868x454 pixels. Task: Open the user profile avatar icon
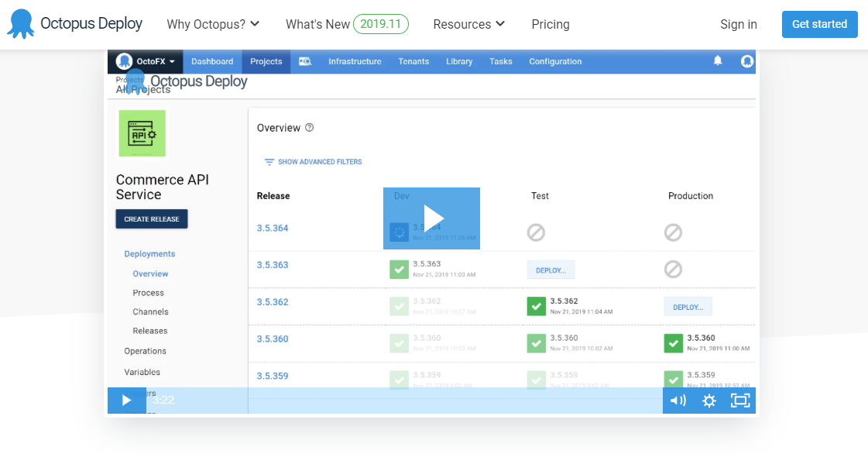tap(746, 61)
